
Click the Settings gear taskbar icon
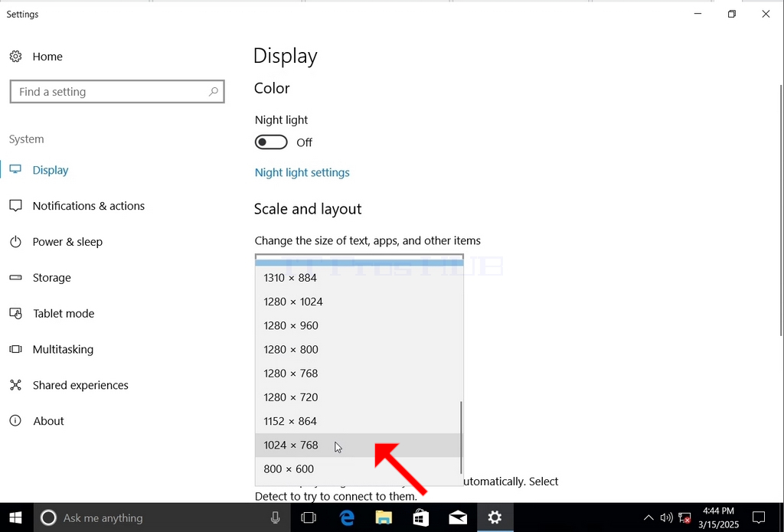coord(495,517)
